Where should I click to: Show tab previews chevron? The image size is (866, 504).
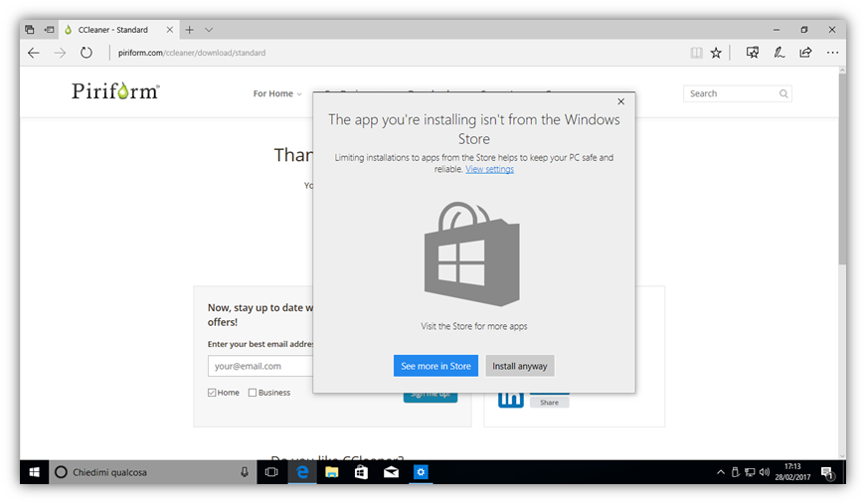209,30
